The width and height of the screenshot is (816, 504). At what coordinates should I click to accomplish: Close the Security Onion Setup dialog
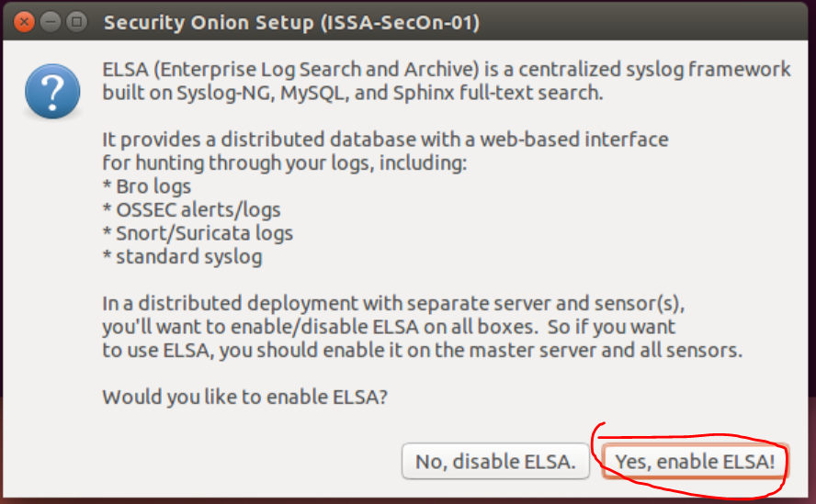(25, 20)
